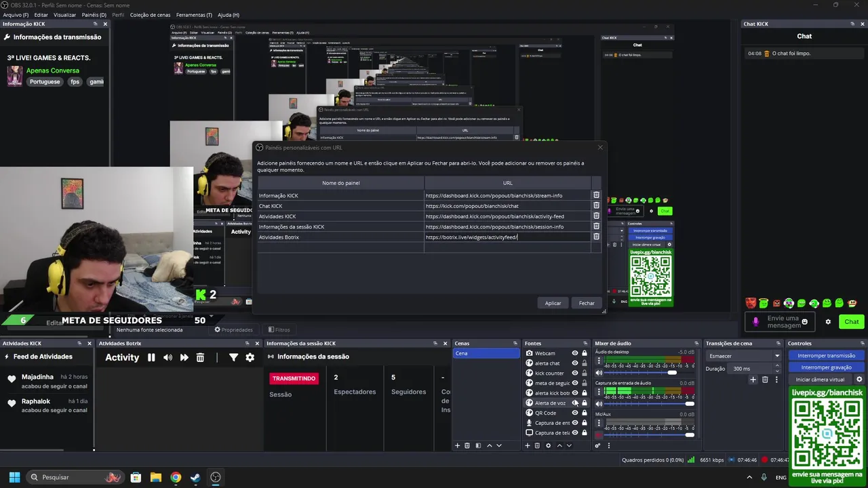Viewport: 868px width, 488px height.
Task: Open the Coleção de cenas menu
Action: 150,14
